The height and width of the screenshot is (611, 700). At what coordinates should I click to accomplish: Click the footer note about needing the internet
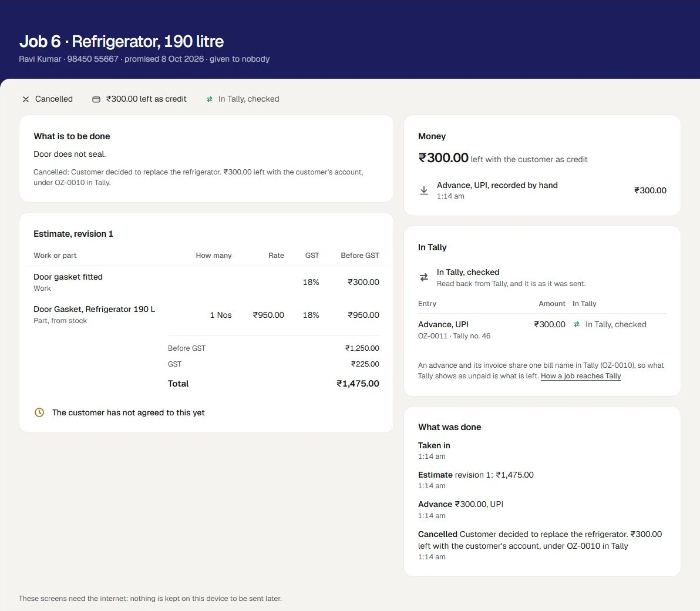pyautogui.click(x=150, y=599)
